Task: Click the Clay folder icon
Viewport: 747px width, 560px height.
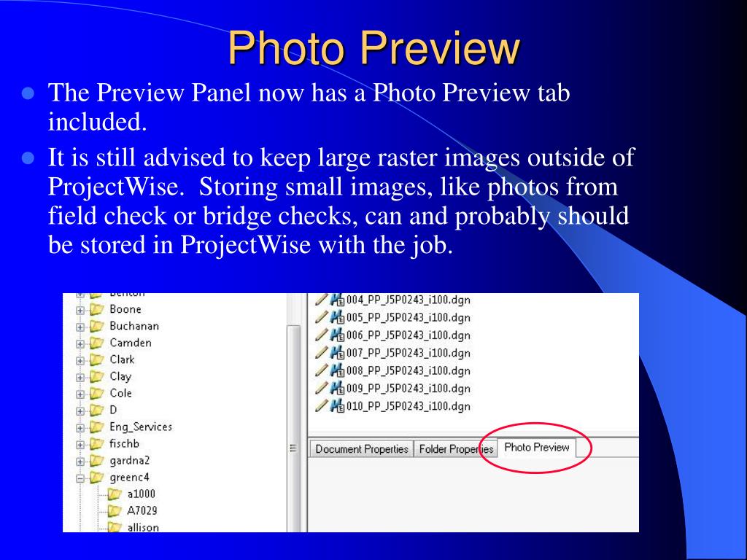Action: click(97, 377)
